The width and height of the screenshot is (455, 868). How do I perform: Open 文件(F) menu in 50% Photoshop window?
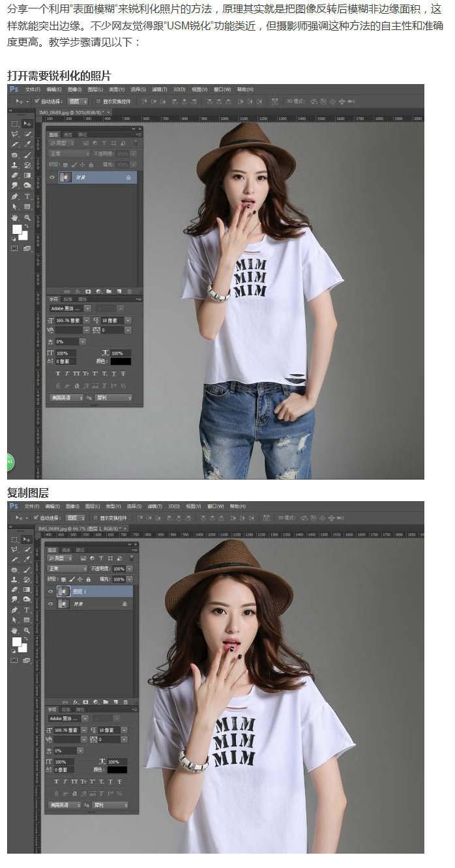click(x=33, y=89)
